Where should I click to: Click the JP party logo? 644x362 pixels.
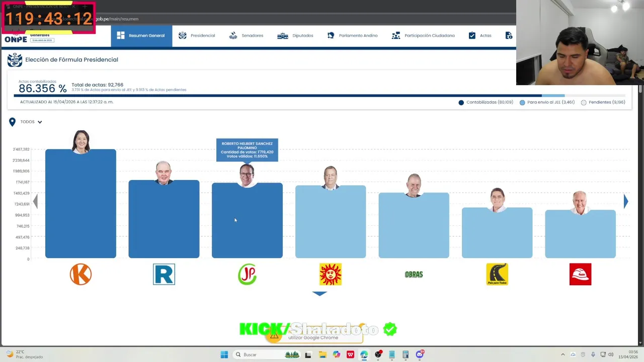247,275
